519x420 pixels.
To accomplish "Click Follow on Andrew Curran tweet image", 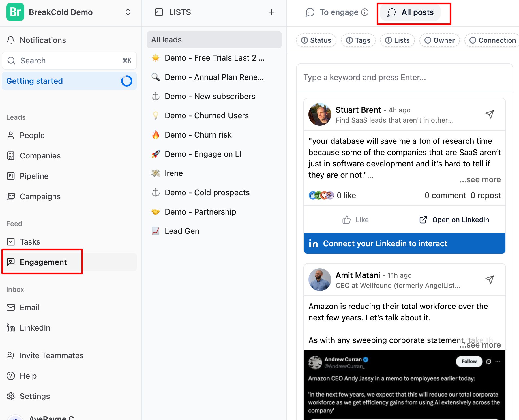I will pos(469,361).
